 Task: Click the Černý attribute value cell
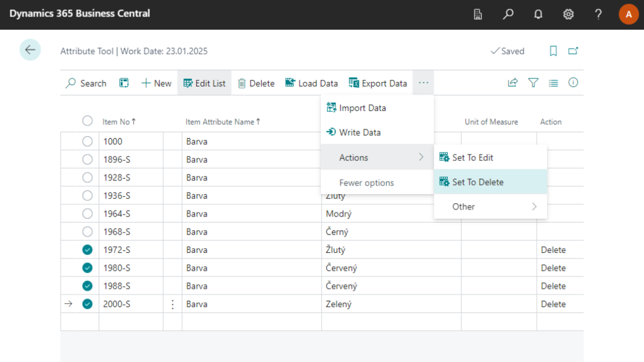(337, 232)
